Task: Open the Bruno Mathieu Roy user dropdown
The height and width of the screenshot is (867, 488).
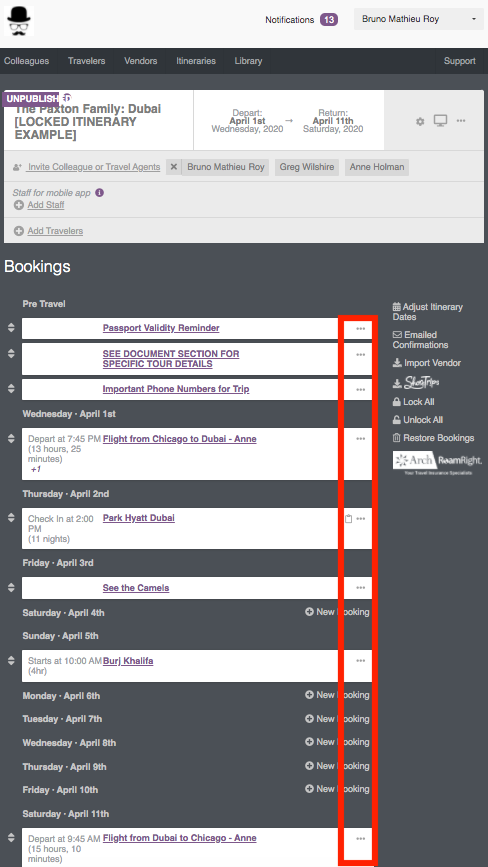Action: click(x=418, y=19)
